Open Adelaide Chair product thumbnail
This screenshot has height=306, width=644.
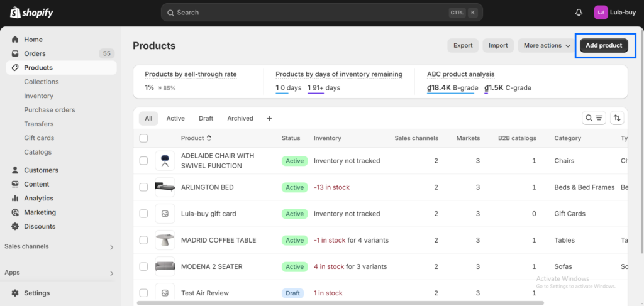pos(165,161)
